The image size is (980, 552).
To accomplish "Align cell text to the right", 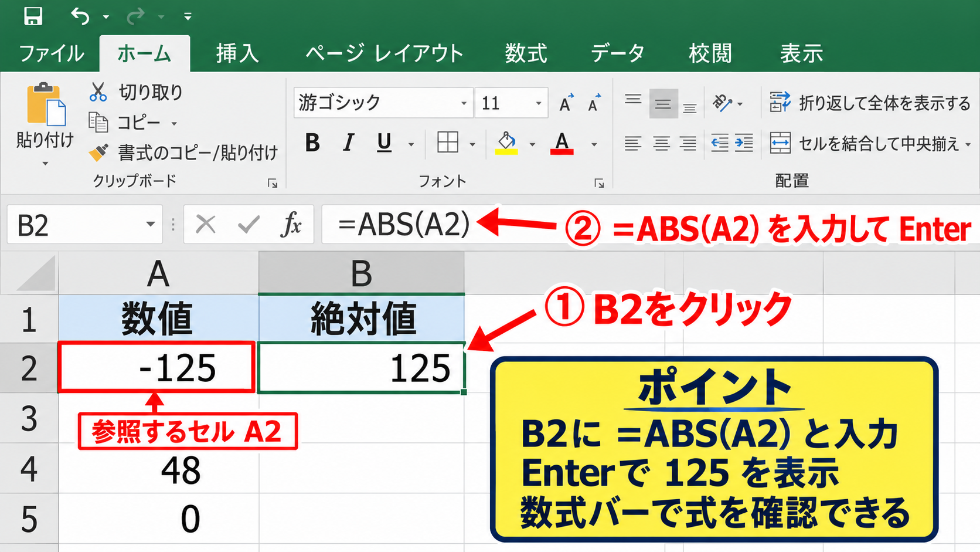I will click(688, 143).
